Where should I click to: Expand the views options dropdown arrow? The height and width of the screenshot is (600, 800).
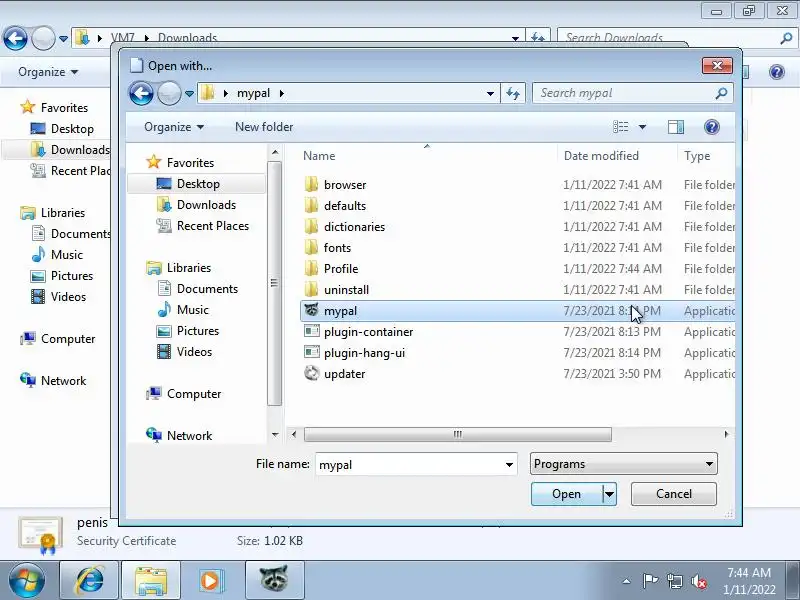(x=642, y=127)
